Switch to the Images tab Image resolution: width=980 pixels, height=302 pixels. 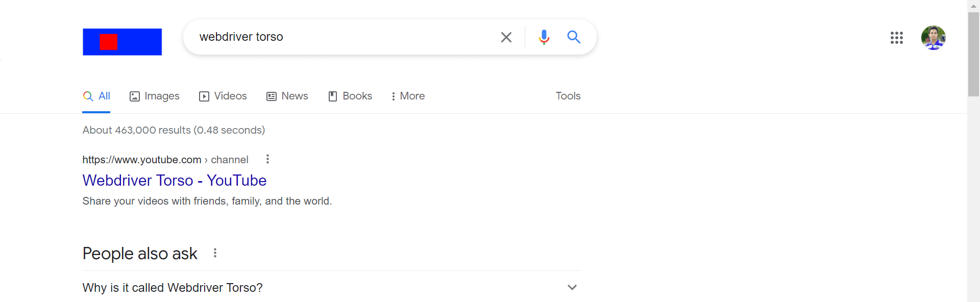[155, 96]
